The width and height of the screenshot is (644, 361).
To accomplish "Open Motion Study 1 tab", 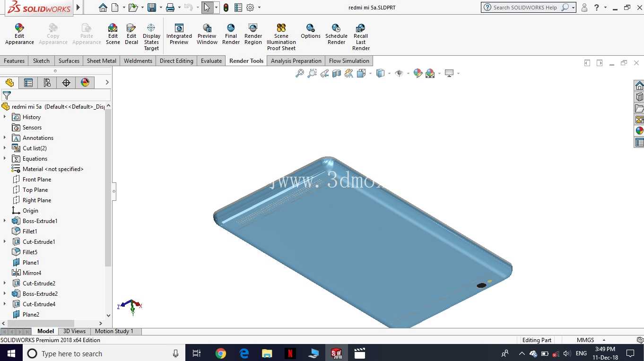I will click(114, 331).
